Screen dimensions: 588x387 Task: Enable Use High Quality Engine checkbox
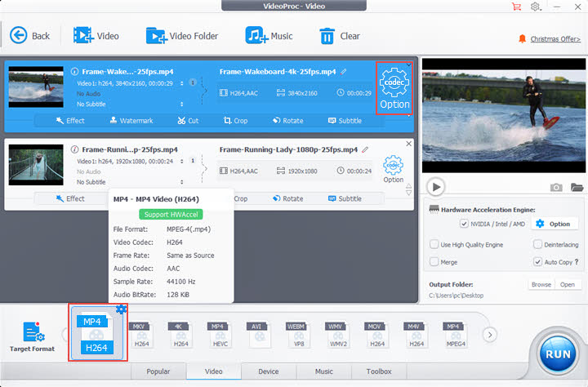tap(434, 244)
